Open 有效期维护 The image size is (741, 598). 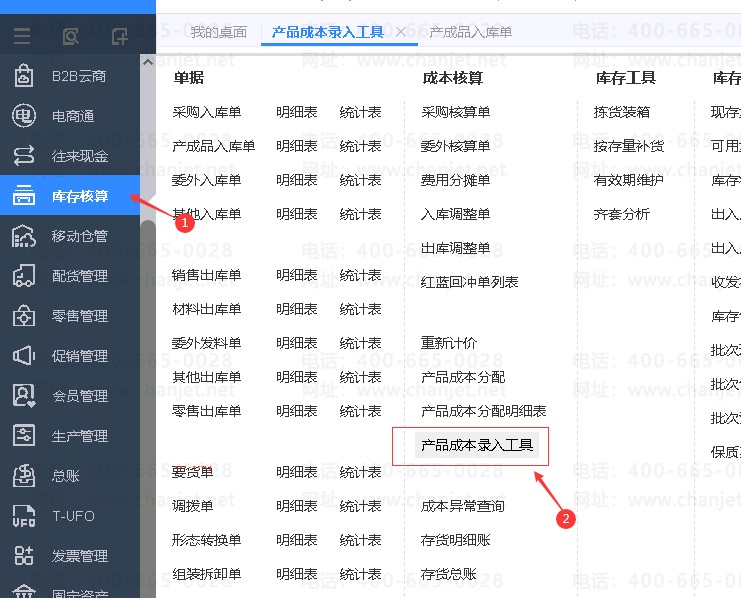coord(629,180)
